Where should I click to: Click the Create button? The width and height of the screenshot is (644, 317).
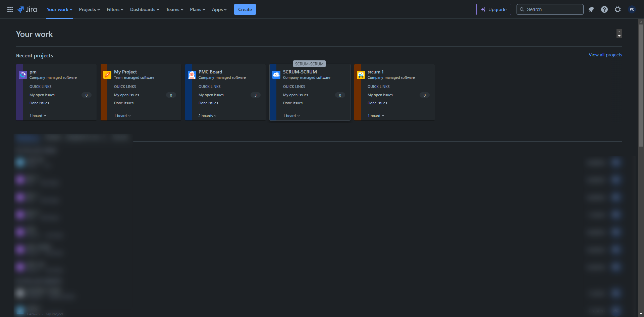[x=245, y=9]
